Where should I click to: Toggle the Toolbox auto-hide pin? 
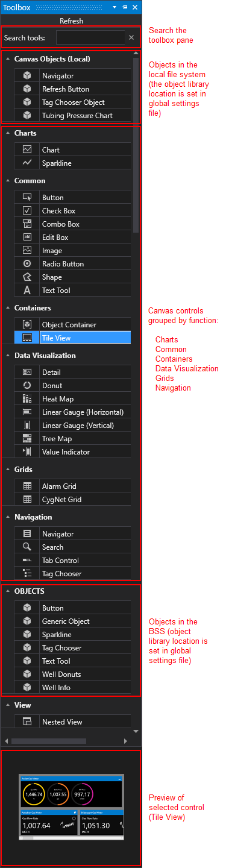(125, 7)
